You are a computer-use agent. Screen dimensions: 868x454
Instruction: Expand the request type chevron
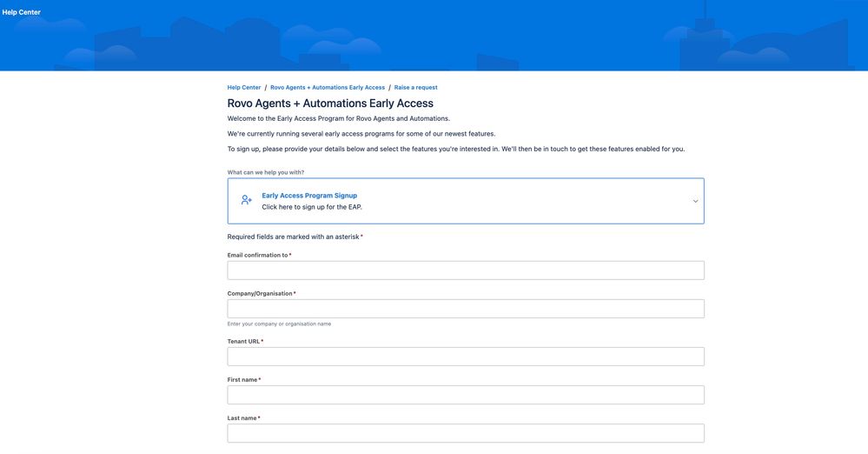point(695,201)
